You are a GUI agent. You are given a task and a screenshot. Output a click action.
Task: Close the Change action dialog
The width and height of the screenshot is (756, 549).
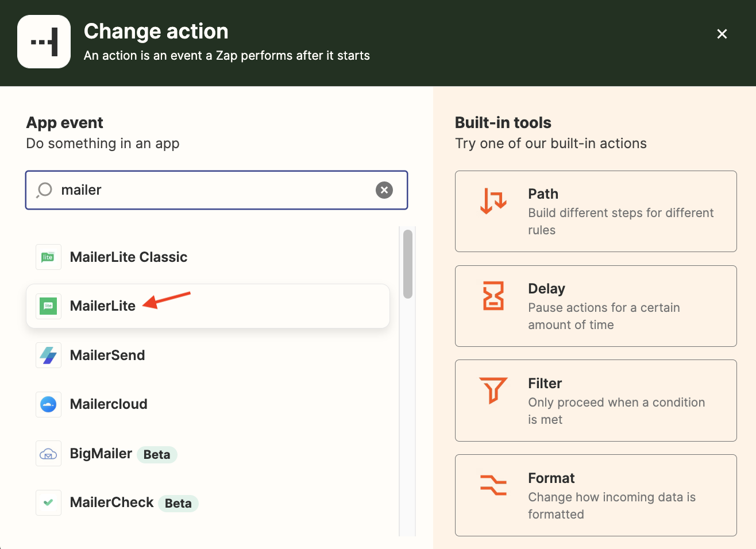(x=722, y=34)
